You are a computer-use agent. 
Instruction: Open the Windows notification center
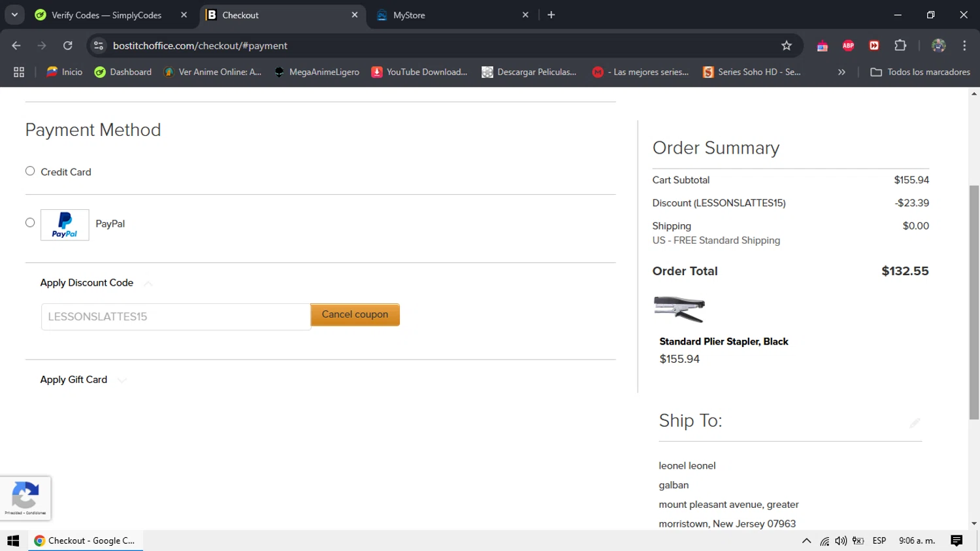coord(957,541)
